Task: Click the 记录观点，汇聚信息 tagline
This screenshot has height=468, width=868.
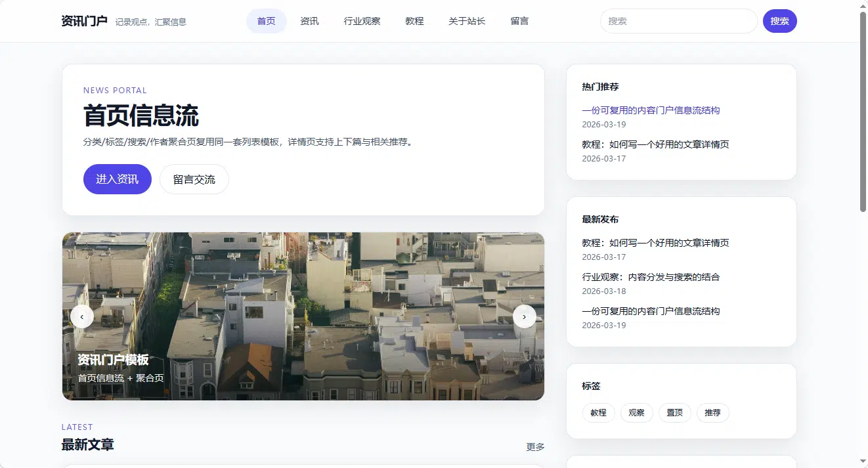Action: point(151,22)
